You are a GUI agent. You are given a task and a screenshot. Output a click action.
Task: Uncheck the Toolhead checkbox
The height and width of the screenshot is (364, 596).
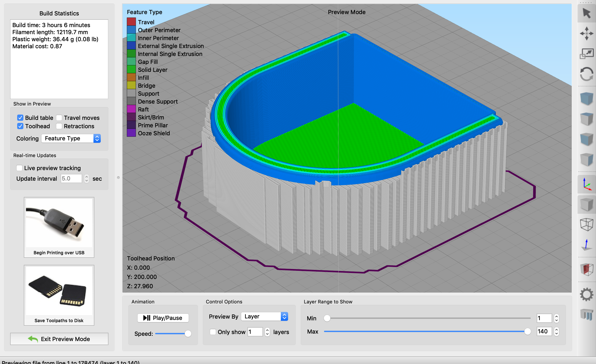(x=20, y=126)
